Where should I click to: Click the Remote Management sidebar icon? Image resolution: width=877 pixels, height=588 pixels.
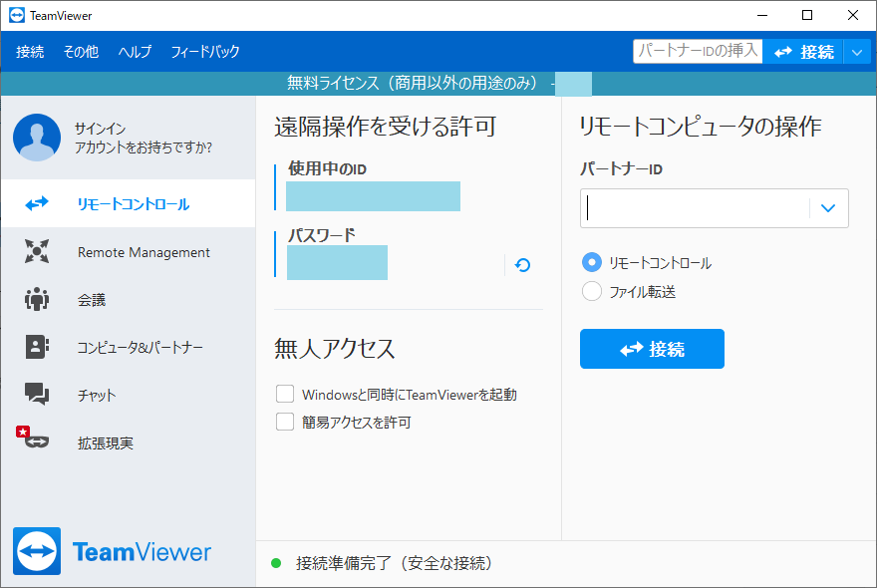37,251
